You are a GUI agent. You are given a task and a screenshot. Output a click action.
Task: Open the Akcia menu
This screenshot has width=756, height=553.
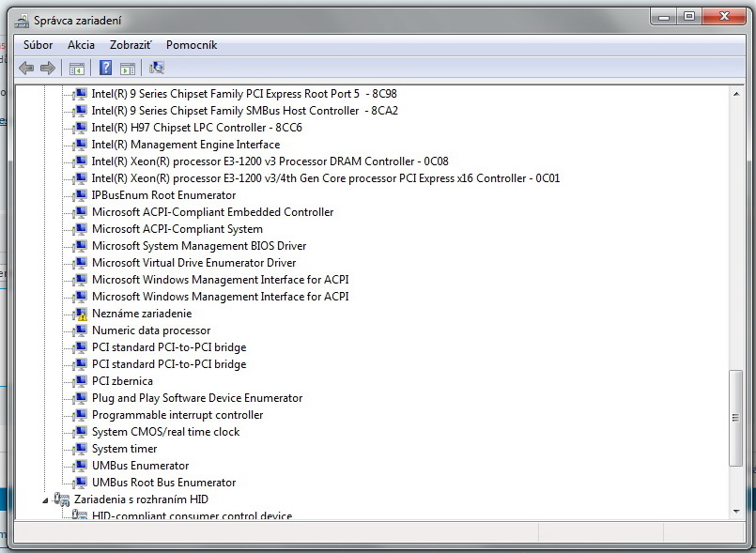81,45
